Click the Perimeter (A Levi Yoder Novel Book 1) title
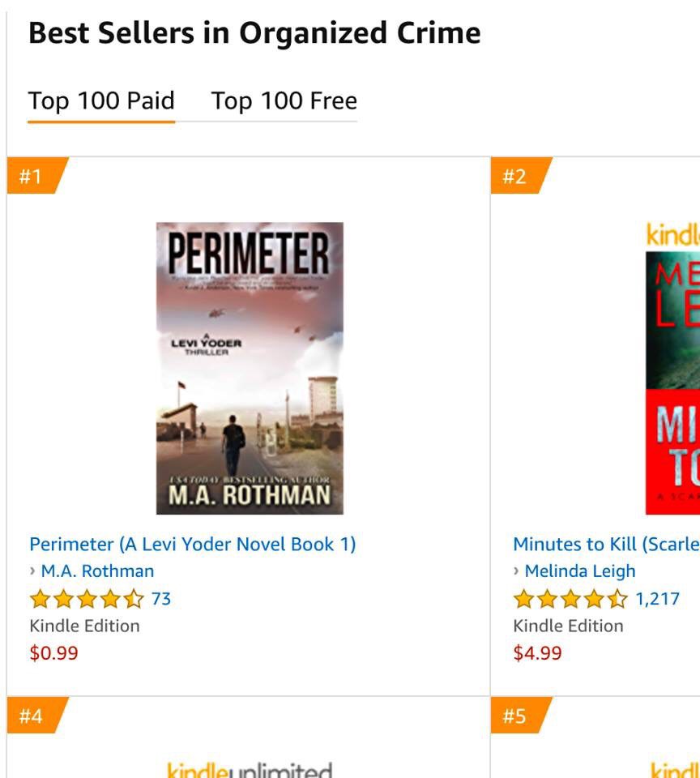The image size is (700, 778). (193, 544)
